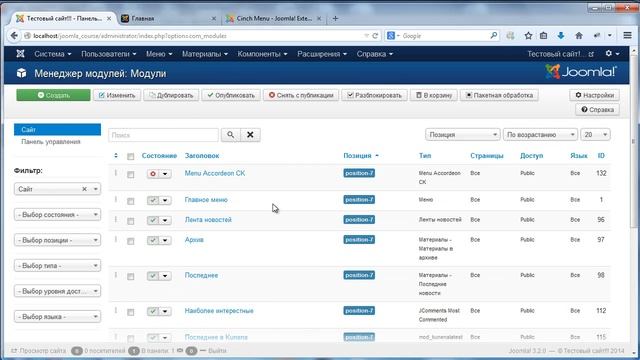
Task: Click the magnifier icon in the Google search box
Action: point(493,36)
